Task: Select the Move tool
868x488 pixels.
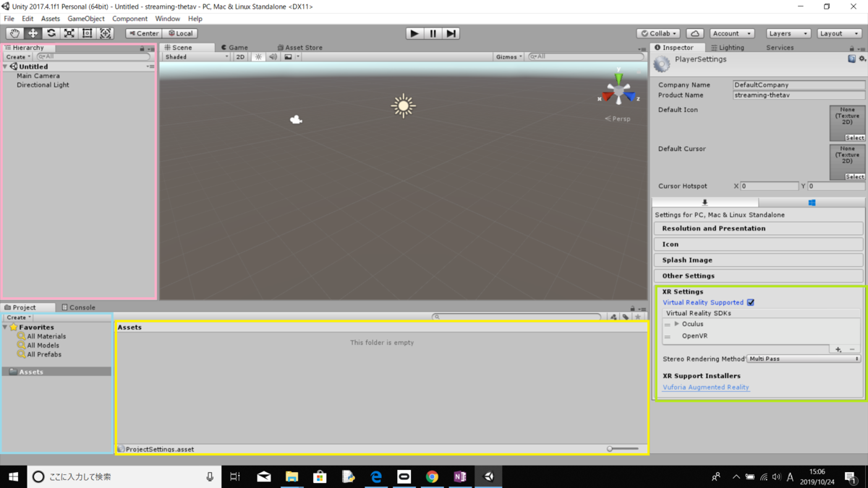Action: coord(33,33)
